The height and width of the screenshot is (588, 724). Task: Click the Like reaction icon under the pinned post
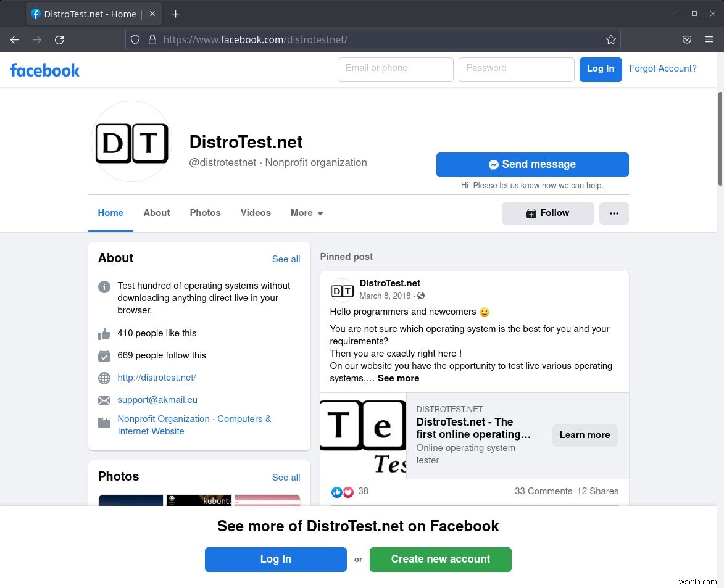pos(336,492)
